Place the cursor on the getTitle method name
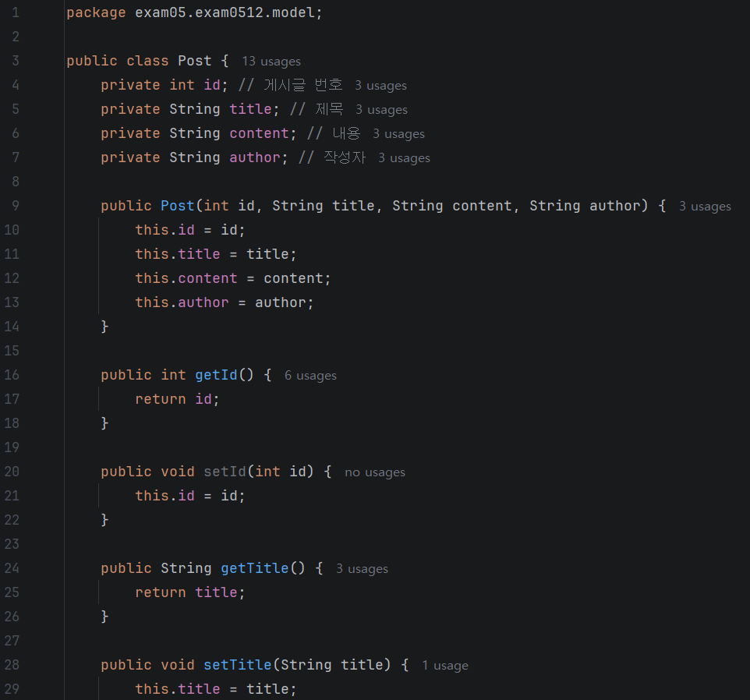750x700 pixels. click(x=255, y=568)
